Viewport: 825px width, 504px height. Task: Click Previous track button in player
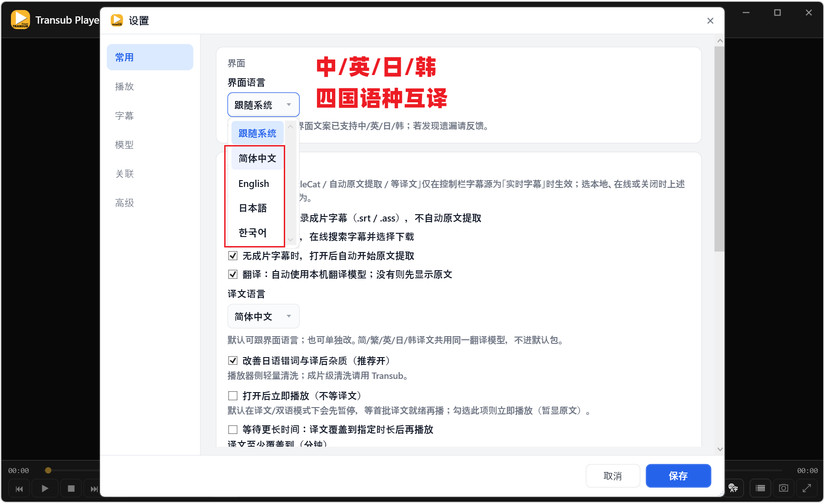pos(19,489)
